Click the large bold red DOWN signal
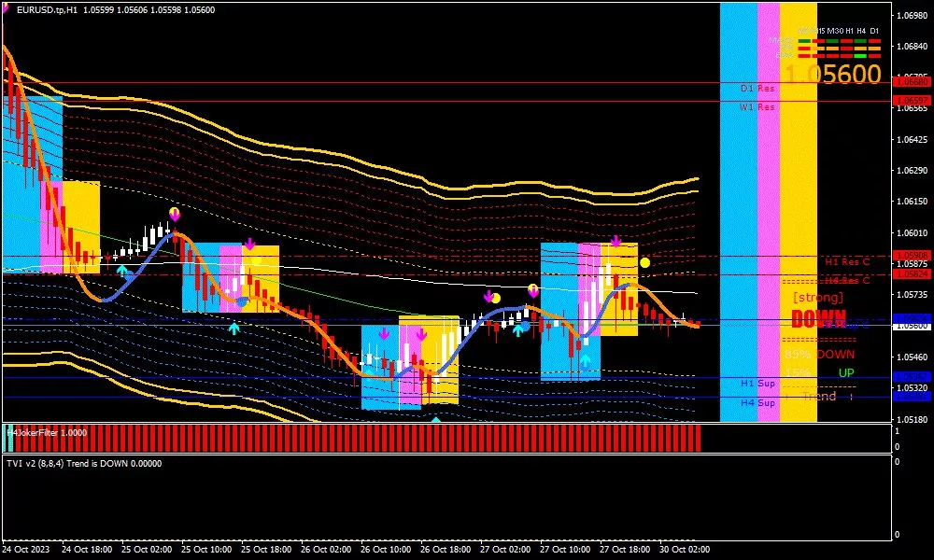Screen dimensions: 934x560 (818, 319)
